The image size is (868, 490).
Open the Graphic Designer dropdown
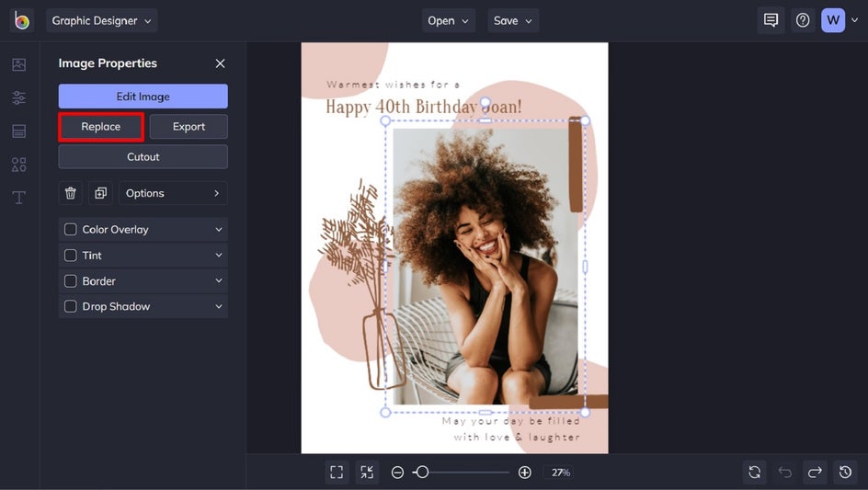[101, 20]
